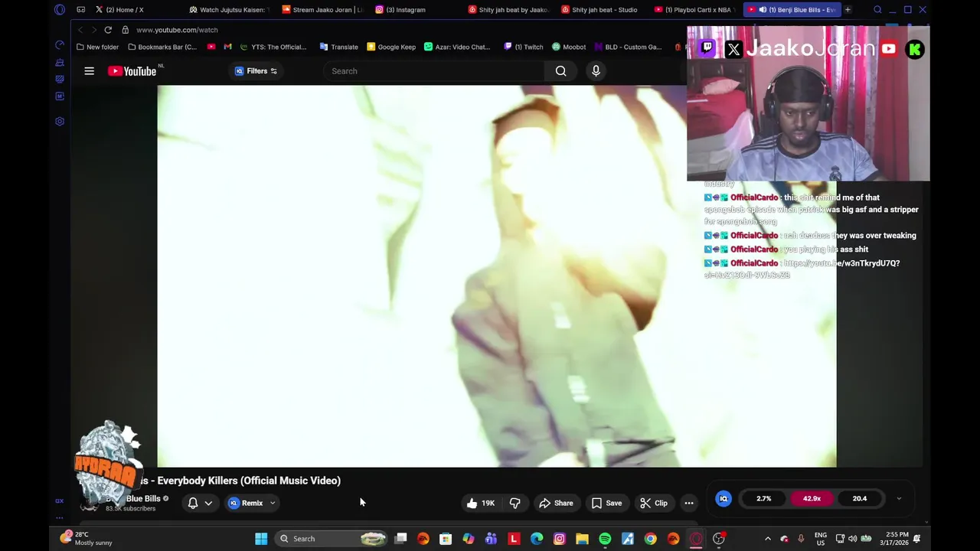Open Microsoft Store from the taskbar
Screen dimensions: 980x551
[x=446, y=539]
